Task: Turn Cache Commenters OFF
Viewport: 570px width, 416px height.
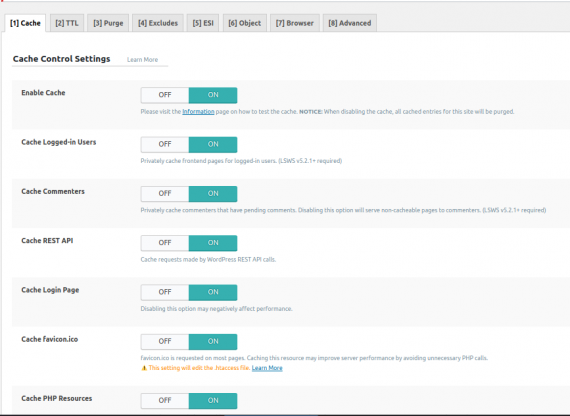Action: pos(165,193)
